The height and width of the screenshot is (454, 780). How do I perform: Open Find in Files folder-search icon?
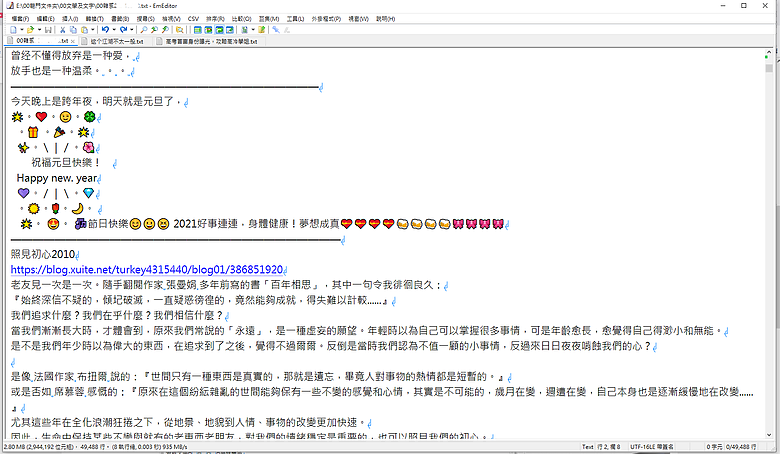coord(180,30)
